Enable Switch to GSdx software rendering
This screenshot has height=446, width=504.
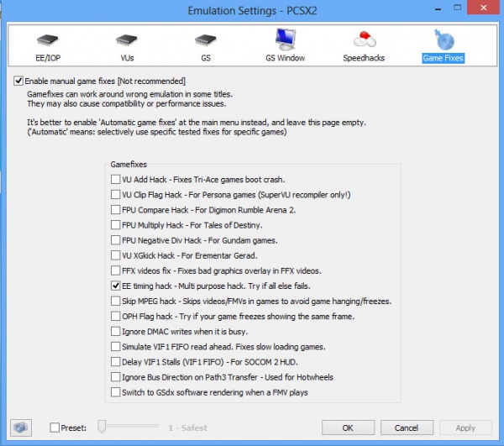115,392
